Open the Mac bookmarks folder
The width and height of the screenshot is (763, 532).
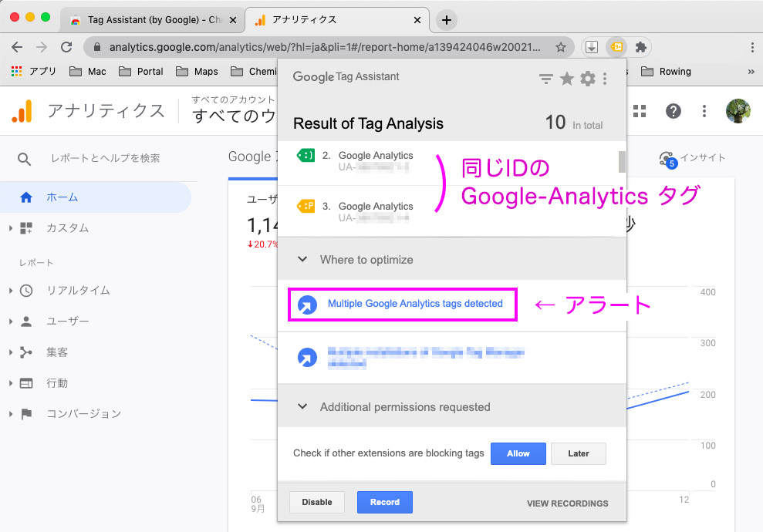tap(88, 72)
